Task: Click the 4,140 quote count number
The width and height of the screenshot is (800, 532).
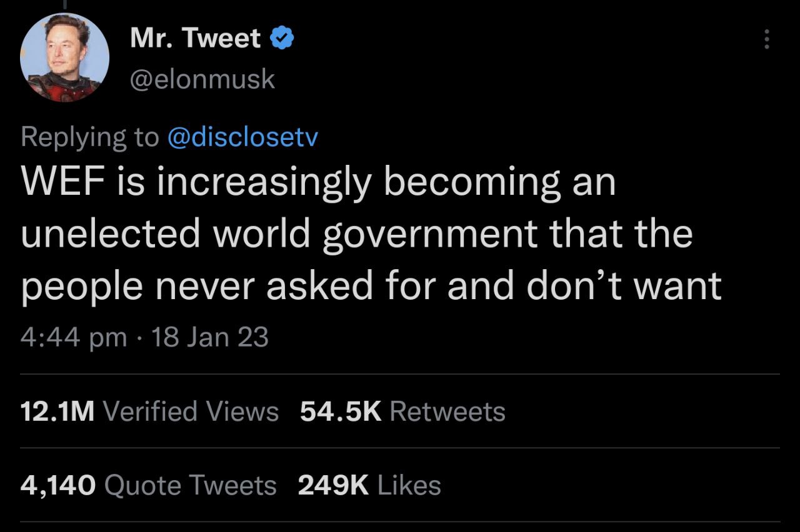Action: 58,485
